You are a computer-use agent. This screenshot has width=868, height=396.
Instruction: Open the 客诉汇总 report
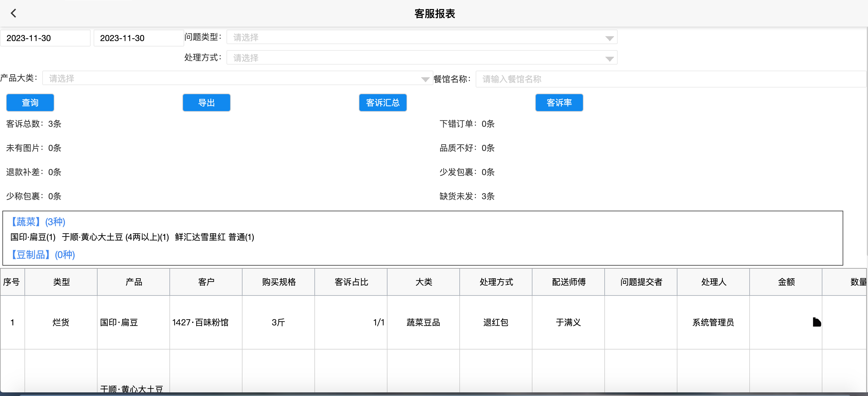tap(383, 103)
